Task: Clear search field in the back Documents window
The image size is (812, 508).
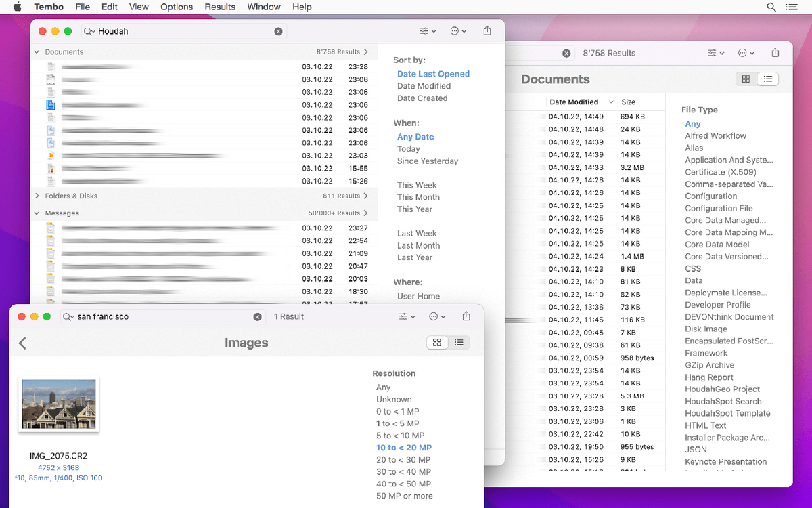Action: point(566,53)
